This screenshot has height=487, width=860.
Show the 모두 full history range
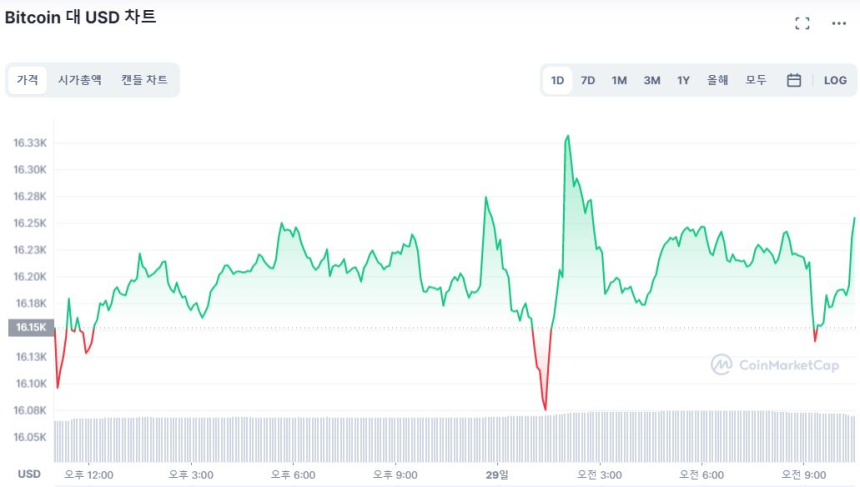tap(756, 80)
